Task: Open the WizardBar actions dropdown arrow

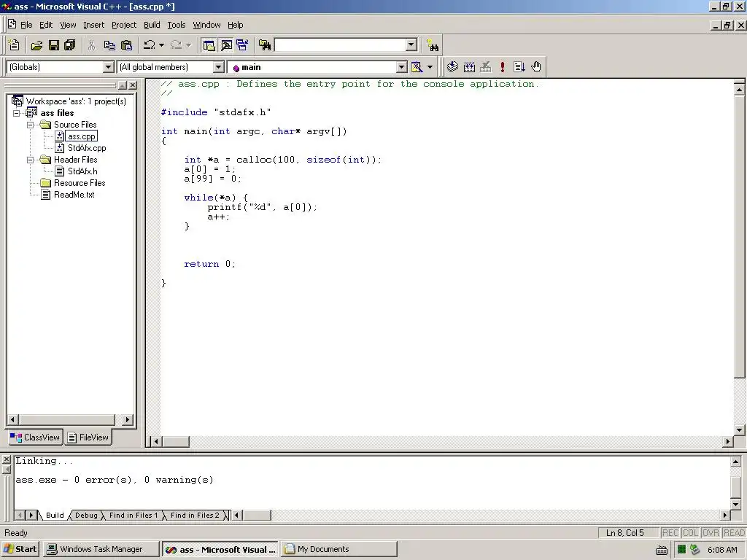Action: point(430,67)
